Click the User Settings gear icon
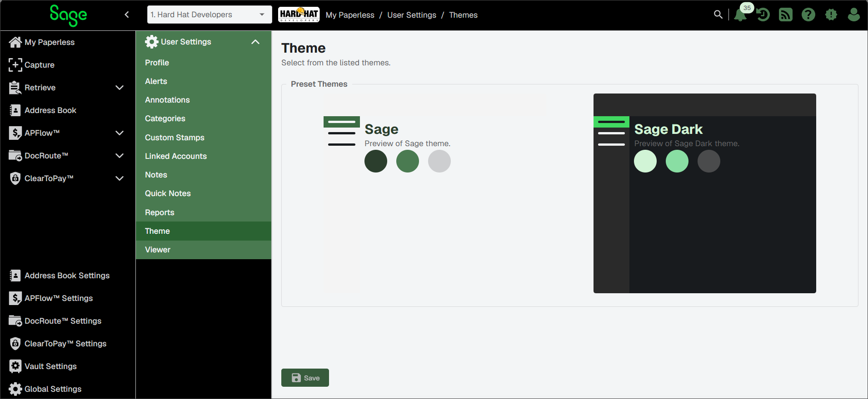868x399 pixels. point(152,42)
